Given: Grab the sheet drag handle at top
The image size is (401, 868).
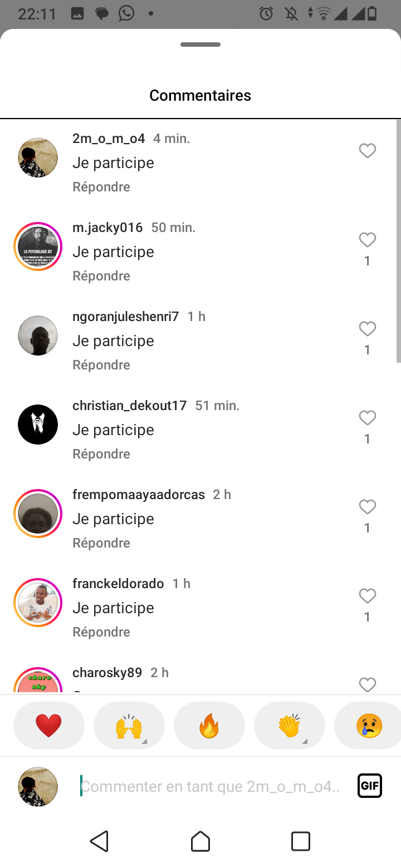Looking at the screenshot, I should click(200, 45).
